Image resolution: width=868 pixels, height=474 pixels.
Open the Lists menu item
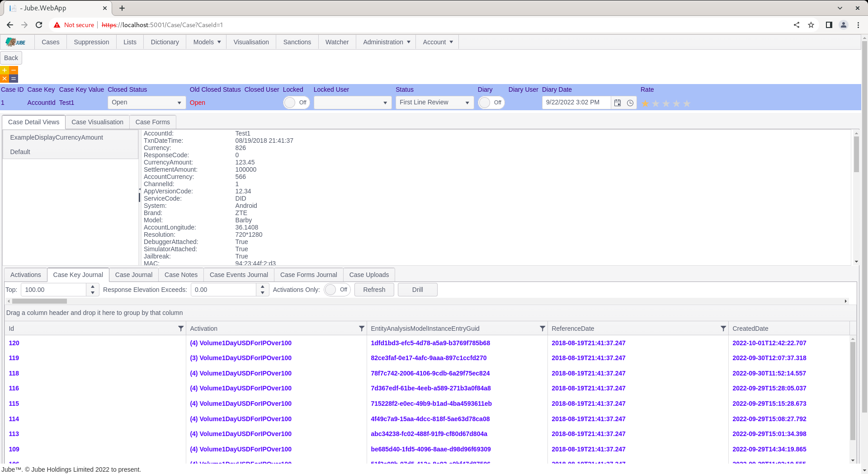[x=130, y=42]
